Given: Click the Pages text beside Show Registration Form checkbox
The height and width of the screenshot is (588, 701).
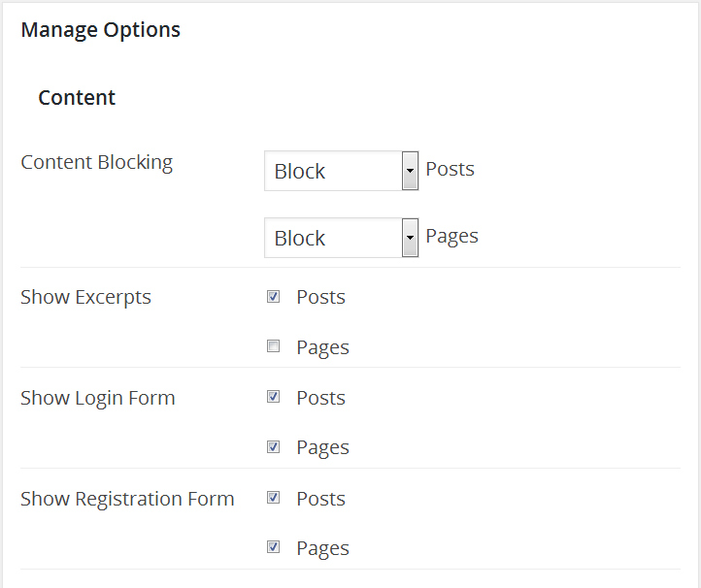Looking at the screenshot, I should (322, 548).
